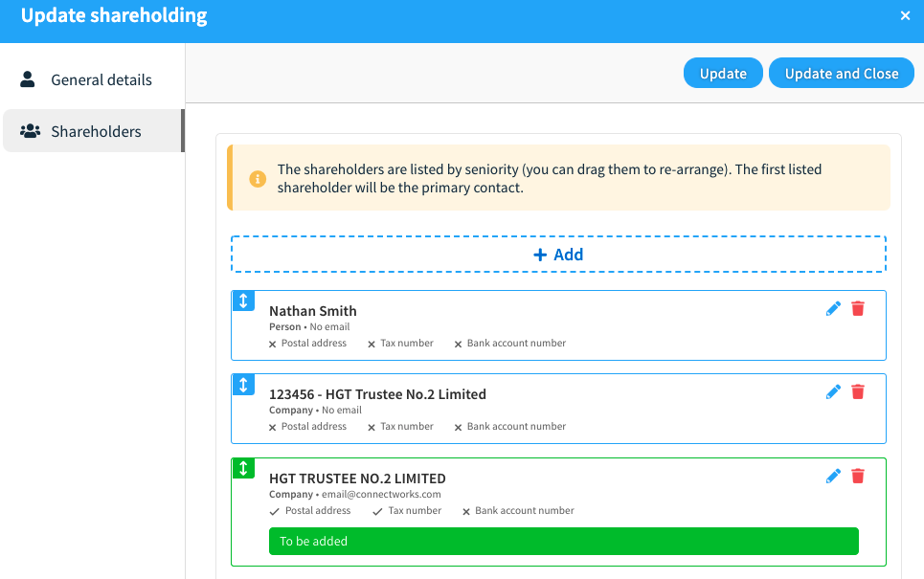Click Update and Close
The height and width of the screenshot is (579, 924).
click(842, 73)
